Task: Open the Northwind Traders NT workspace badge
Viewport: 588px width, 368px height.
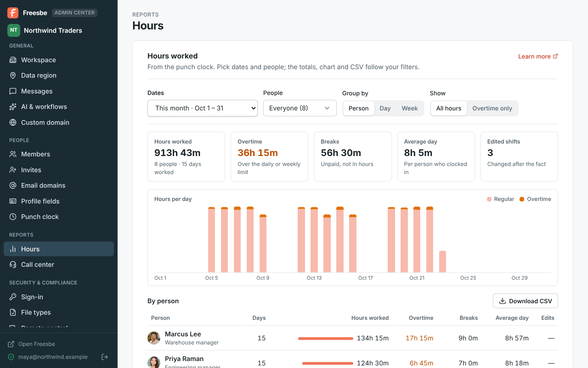Action: pyautogui.click(x=14, y=30)
